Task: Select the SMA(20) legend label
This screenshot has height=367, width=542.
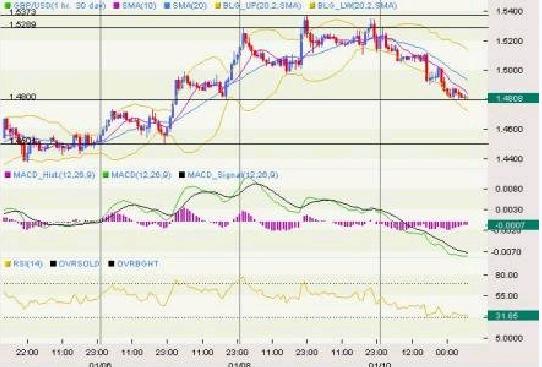Action: [190, 6]
